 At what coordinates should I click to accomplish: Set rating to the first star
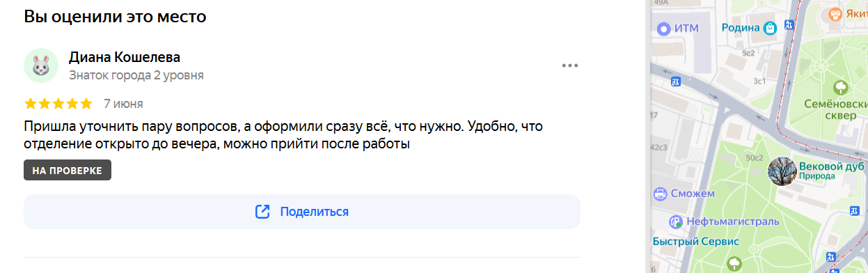31,104
